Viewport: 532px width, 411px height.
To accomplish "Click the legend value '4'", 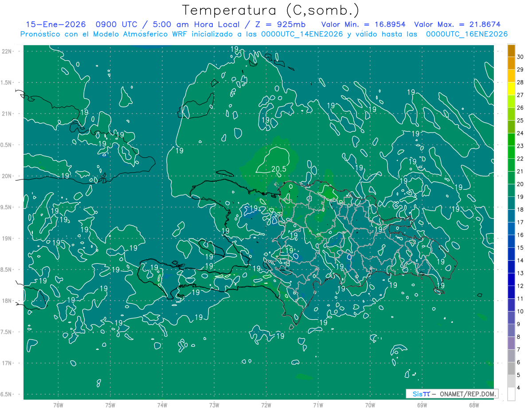I will point(519,388).
